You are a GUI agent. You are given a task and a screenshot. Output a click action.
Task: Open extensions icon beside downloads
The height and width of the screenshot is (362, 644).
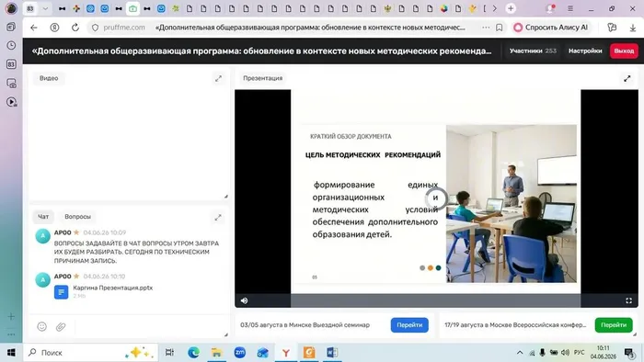point(612,28)
